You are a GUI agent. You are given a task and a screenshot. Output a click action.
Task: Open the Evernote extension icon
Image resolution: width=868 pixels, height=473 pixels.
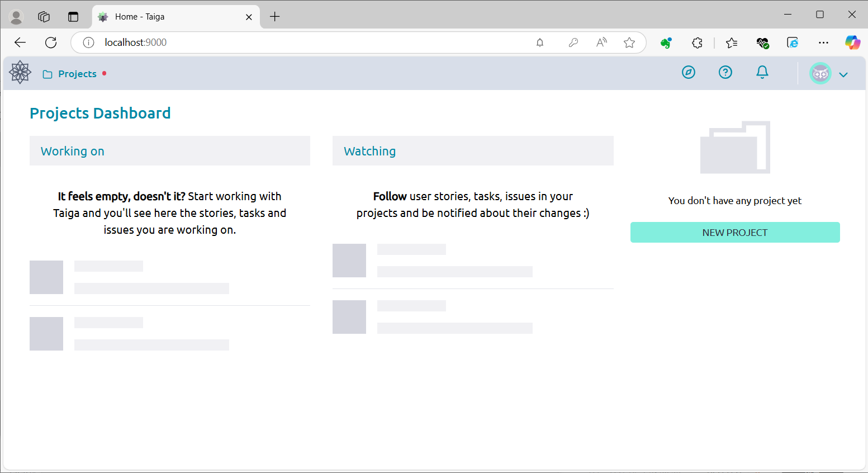[666, 42]
